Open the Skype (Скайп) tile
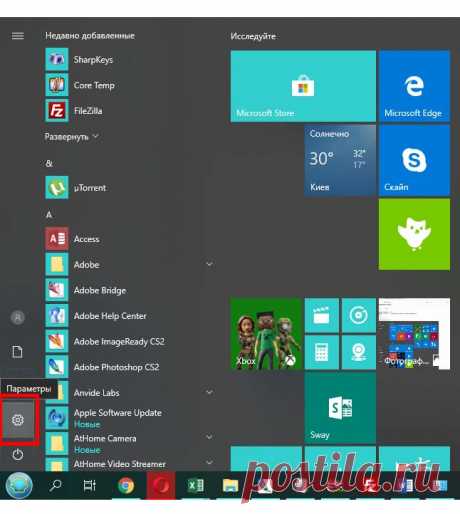Screen dimensions: 460x514 click(414, 160)
